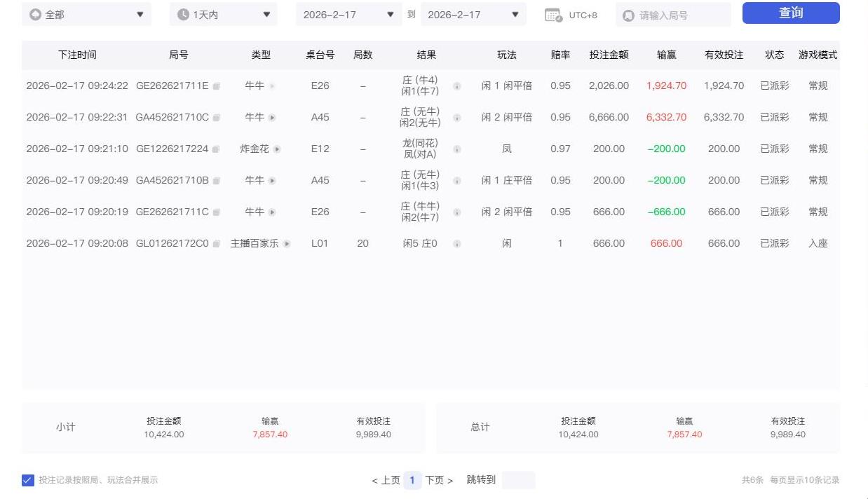This screenshot has width=868, height=499.
Task: Open the end date 2026-2-17 dropdown
Action: click(515, 14)
